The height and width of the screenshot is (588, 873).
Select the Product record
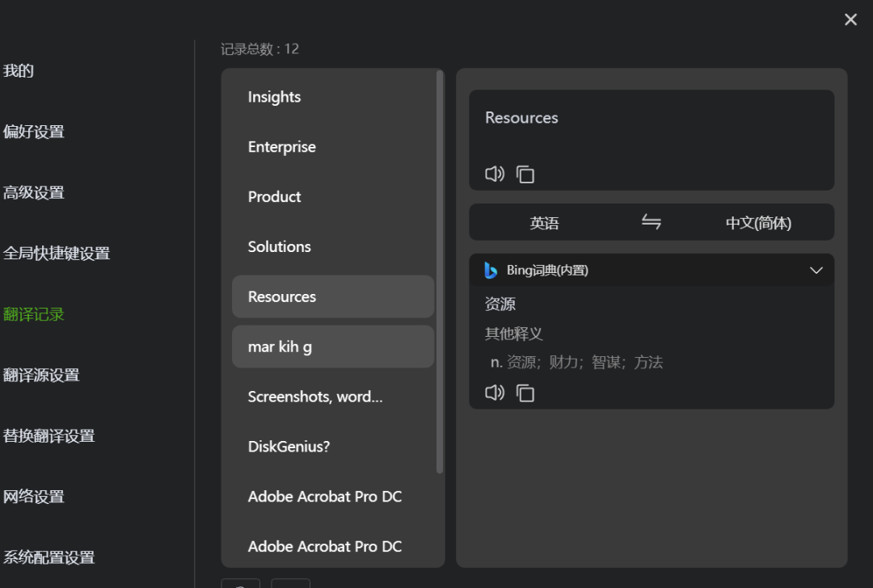(x=333, y=197)
